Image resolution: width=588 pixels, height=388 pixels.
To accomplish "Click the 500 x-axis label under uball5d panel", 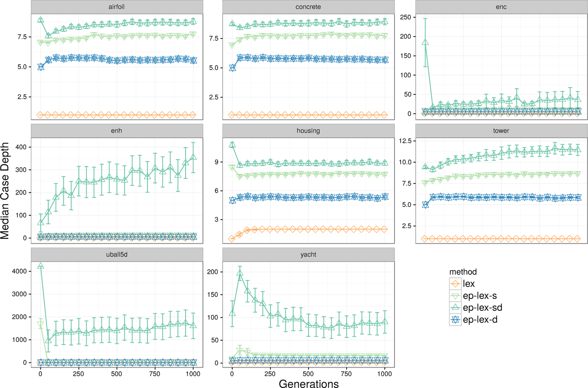I will pos(117,374).
